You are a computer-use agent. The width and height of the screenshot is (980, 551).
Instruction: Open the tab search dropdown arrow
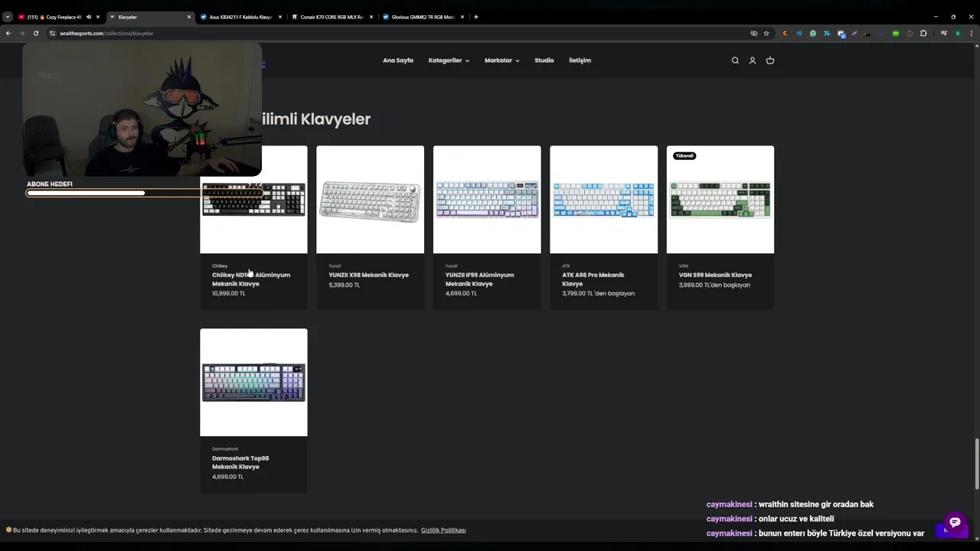7,17
